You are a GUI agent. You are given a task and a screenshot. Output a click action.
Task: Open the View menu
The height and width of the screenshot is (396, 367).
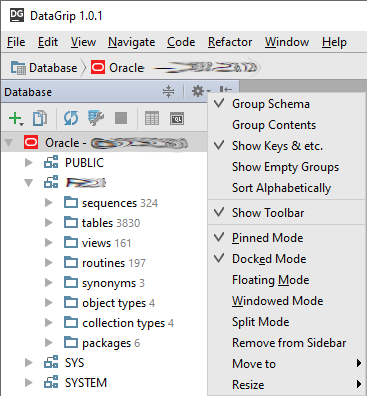(83, 42)
